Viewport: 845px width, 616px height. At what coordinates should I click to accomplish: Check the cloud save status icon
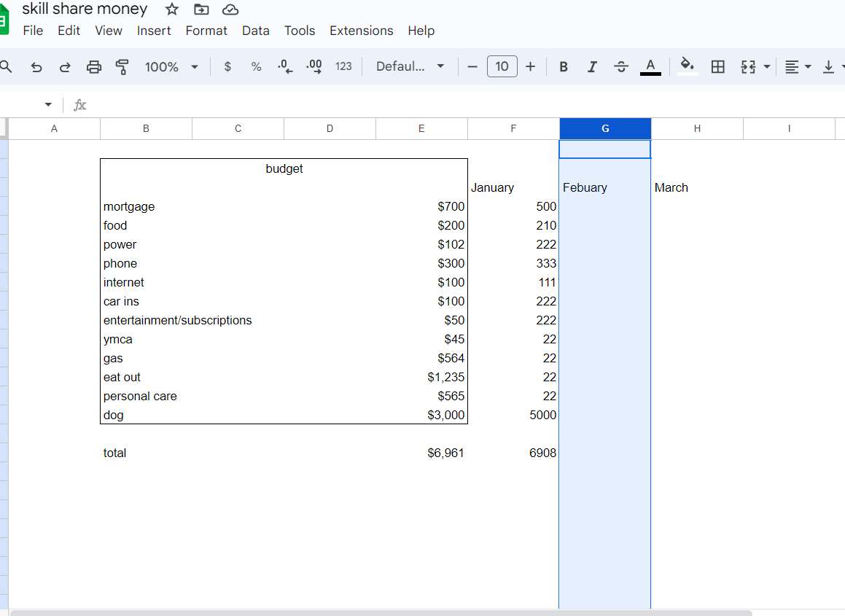tap(230, 9)
